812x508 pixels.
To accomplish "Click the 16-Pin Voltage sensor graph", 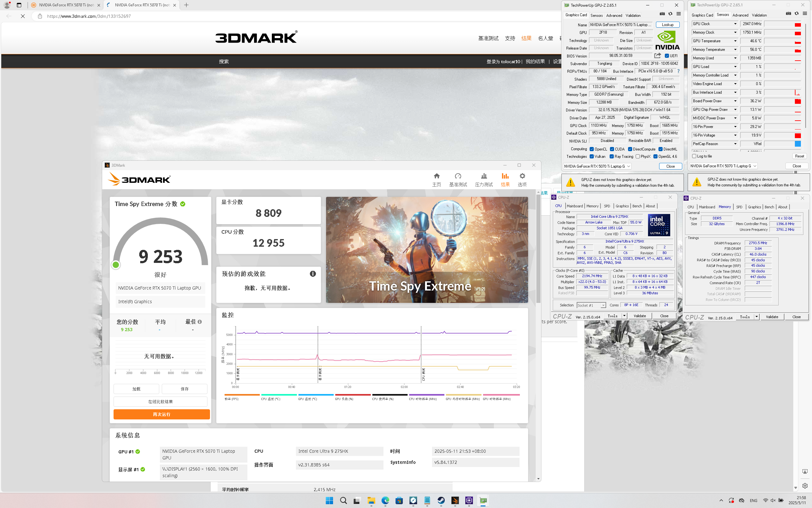I will click(x=783, y=135).
